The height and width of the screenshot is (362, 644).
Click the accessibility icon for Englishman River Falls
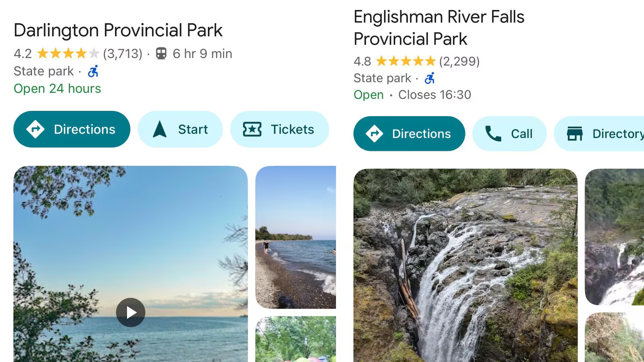[429, 78]
